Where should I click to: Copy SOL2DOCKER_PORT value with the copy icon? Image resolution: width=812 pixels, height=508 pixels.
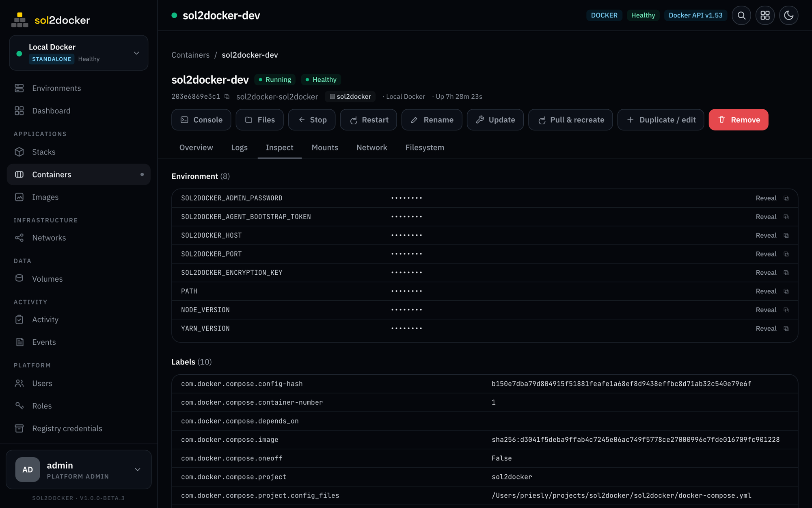[786, 254]
